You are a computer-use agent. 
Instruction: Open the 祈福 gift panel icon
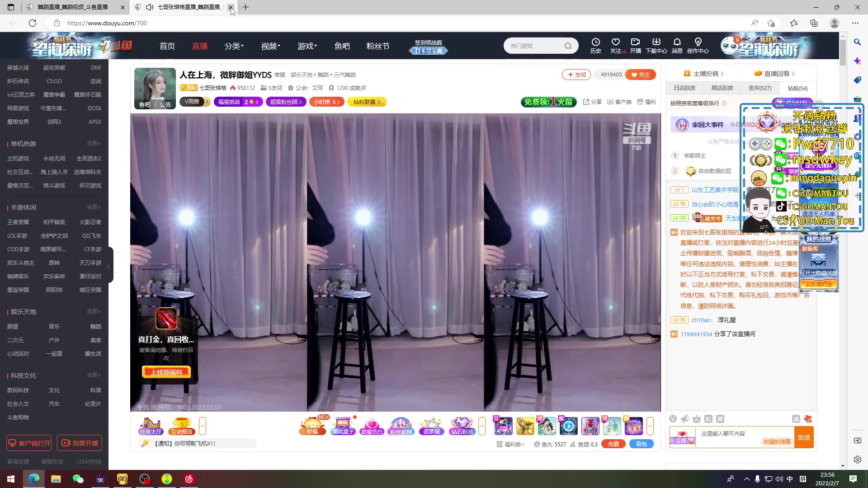pyautogui.click(x=312, y=426)
